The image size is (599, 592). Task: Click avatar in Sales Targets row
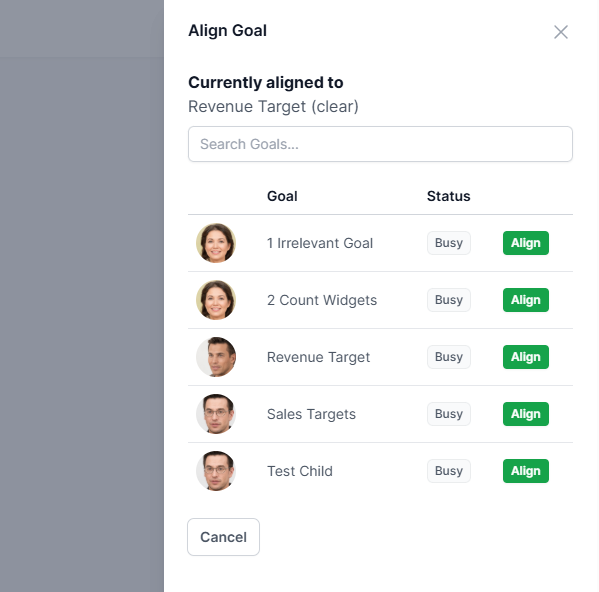point(216,414)
